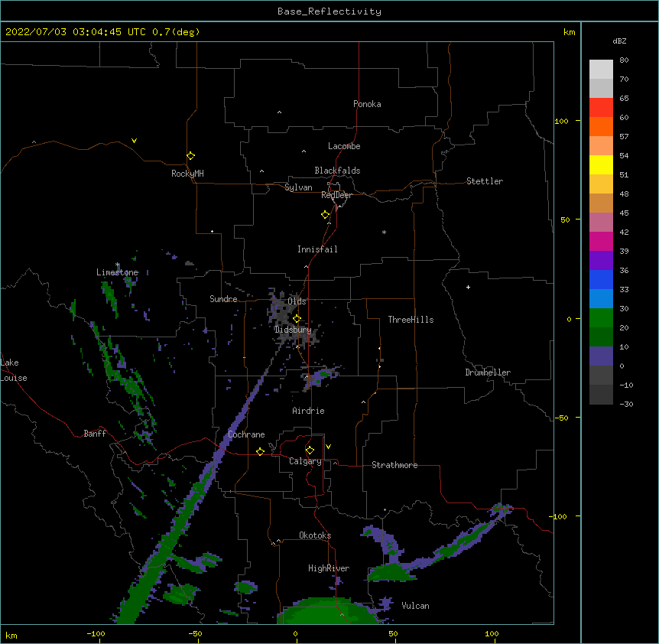The width and height of the screenshot is (659, 644).
Task: Click the yellow V marker east of Calgary
Action: pyautogui.click(x=328, y=447)
